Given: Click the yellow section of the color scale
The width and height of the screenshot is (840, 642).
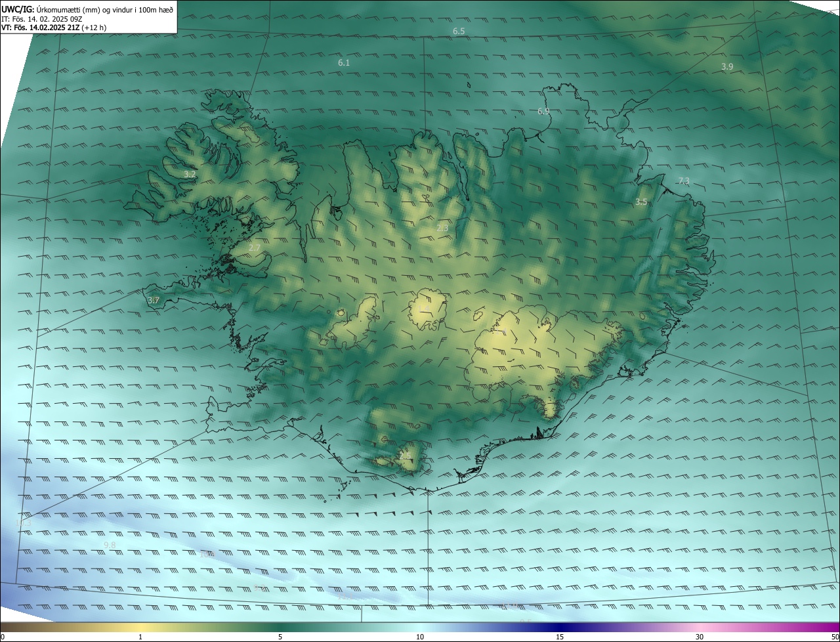Looking at the screenshot, I should [140, 627].
